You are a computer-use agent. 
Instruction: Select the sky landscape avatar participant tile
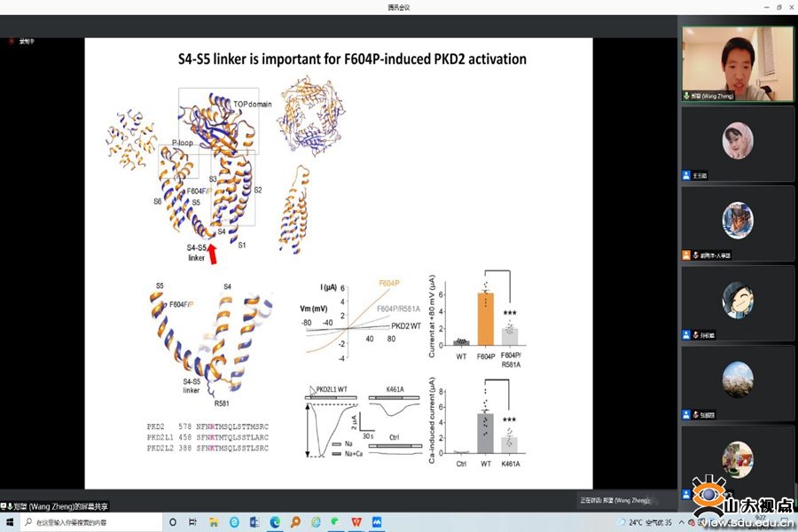pos(738,383)
